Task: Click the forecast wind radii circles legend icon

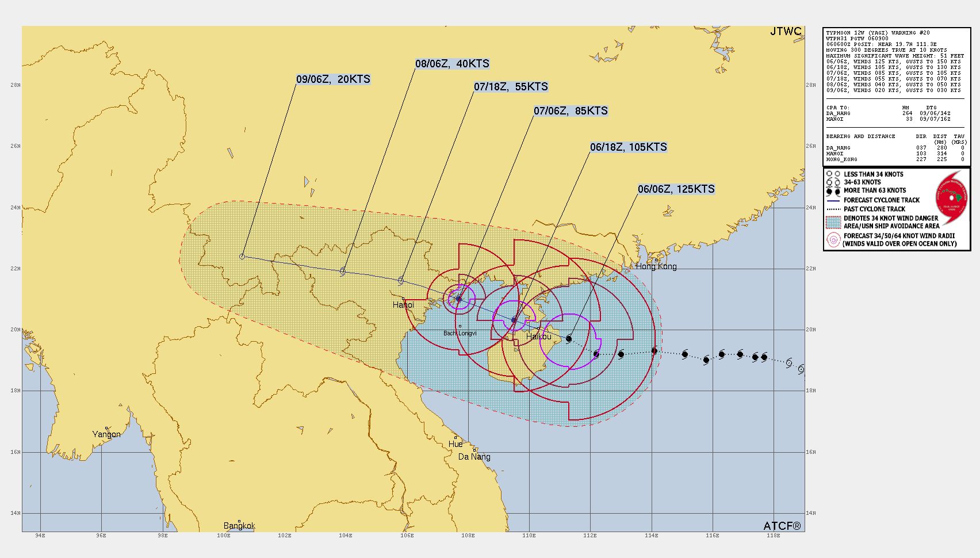Action: pos(833,240)
